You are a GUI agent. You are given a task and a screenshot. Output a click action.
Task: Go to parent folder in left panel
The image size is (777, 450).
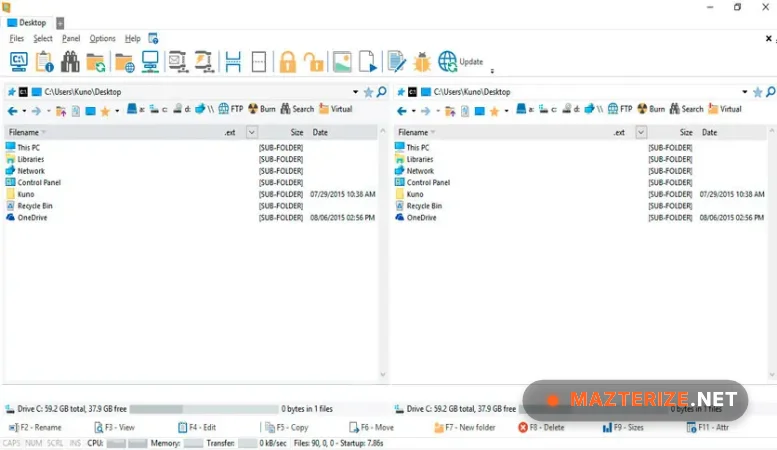point(61,111)
